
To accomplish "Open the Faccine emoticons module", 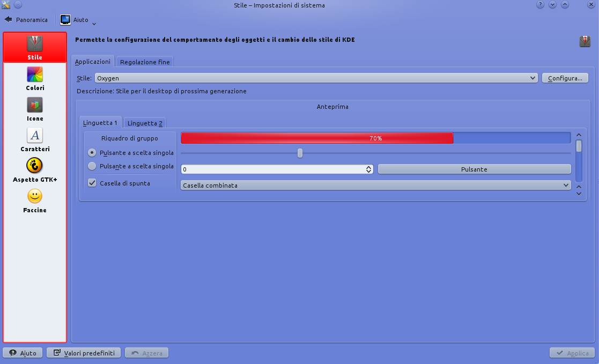I will [x=35, y=200].
